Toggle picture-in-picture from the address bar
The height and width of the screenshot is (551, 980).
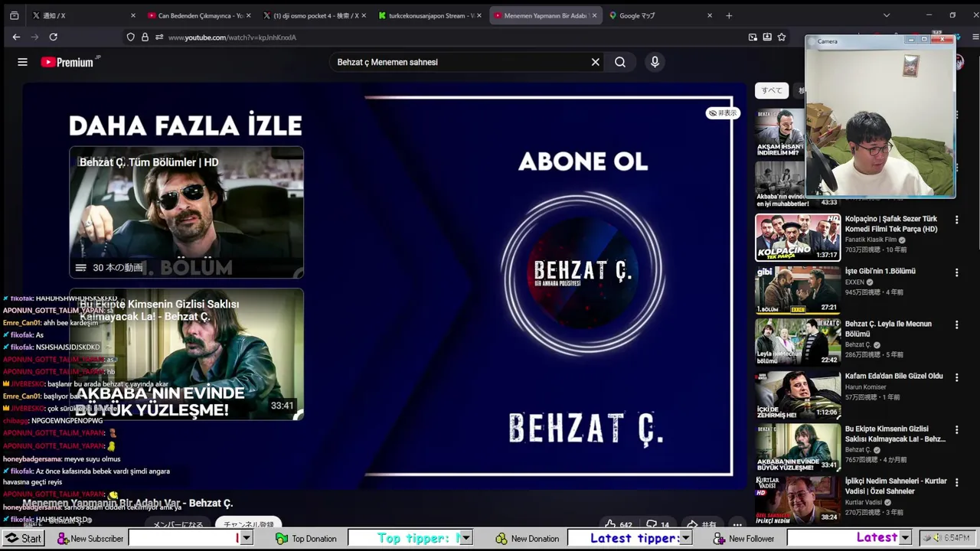(753, 37)
